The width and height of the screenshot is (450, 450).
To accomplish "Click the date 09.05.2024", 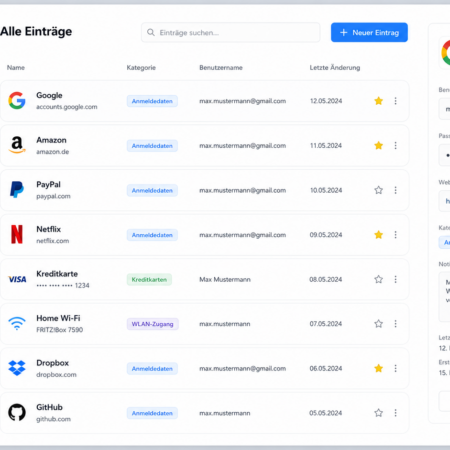I will [326, 235].
